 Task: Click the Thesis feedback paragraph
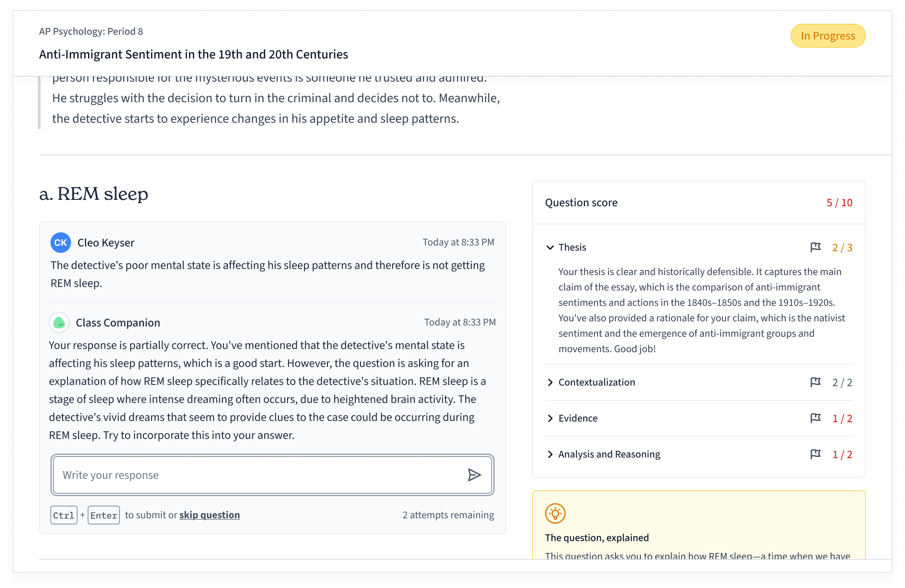click(702, 310)
